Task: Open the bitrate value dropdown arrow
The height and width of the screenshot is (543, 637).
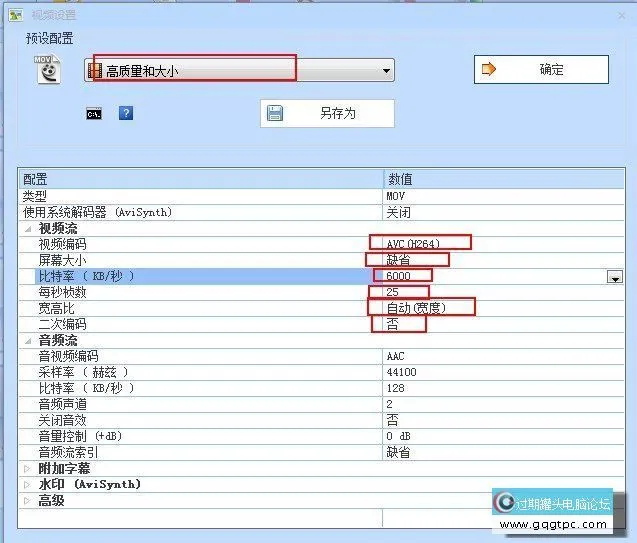Action: tap(615, 277)
